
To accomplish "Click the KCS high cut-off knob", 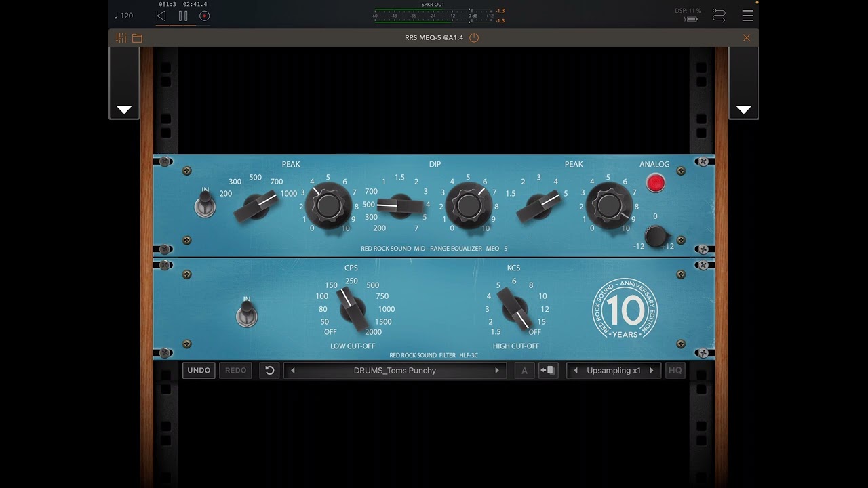I will (515, 309).
